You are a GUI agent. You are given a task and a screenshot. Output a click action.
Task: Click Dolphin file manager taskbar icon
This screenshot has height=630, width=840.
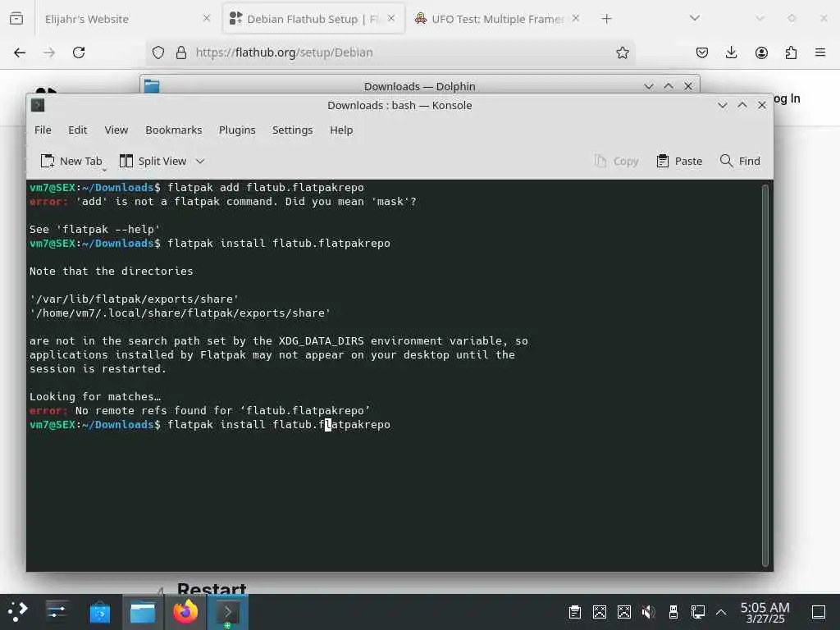coord(143,612)
